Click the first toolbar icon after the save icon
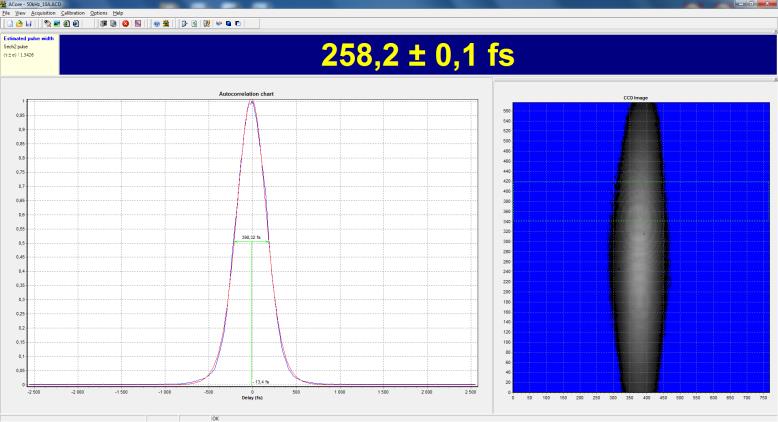778x422 pixels. [x=47, y=22]
